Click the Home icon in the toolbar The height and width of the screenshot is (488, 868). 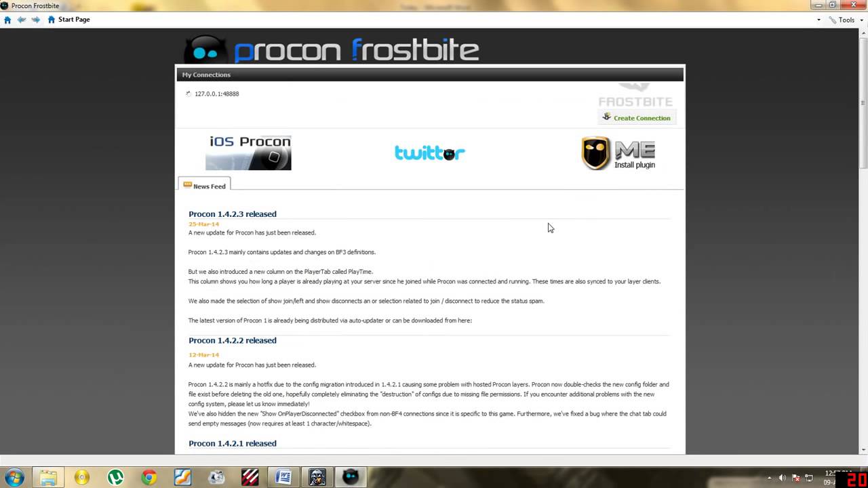(x=7, y=20)
